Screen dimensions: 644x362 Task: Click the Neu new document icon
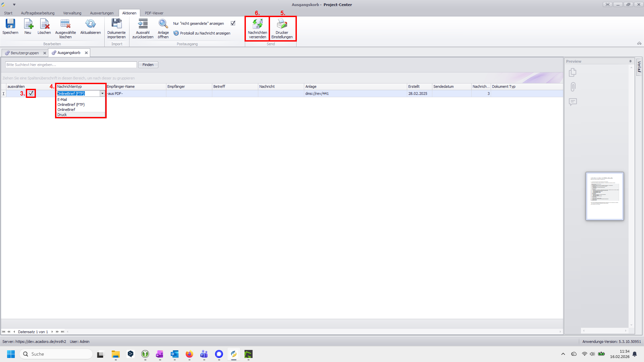coord(28,24)
